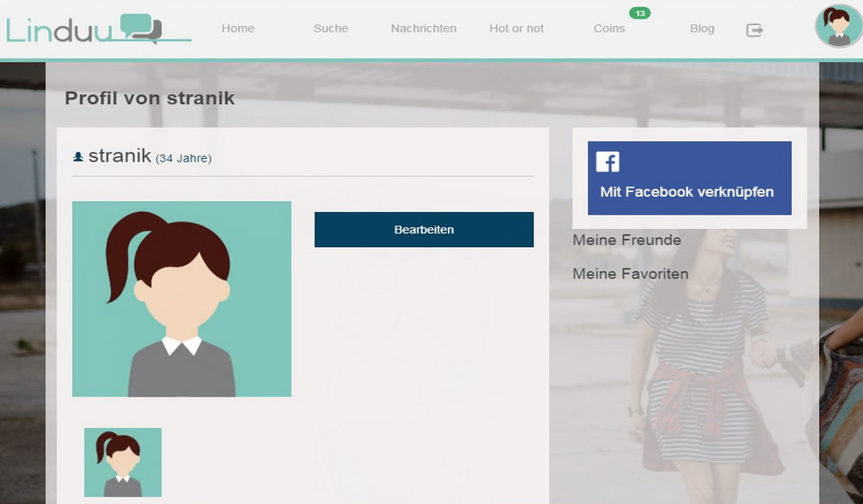Click the 'Mit Facebook verknüpfen' label

click(x=687, y=191)
